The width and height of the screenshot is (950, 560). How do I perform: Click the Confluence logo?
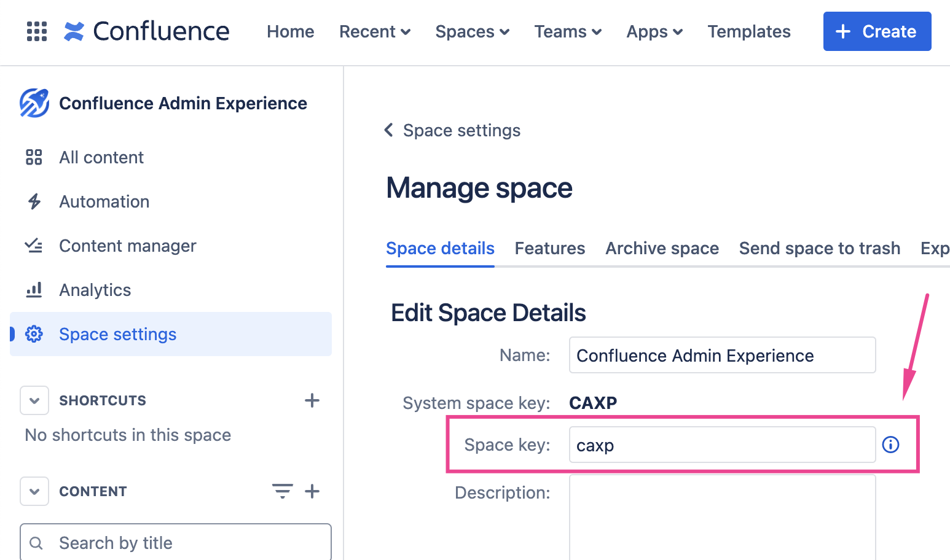pos(146,31)
